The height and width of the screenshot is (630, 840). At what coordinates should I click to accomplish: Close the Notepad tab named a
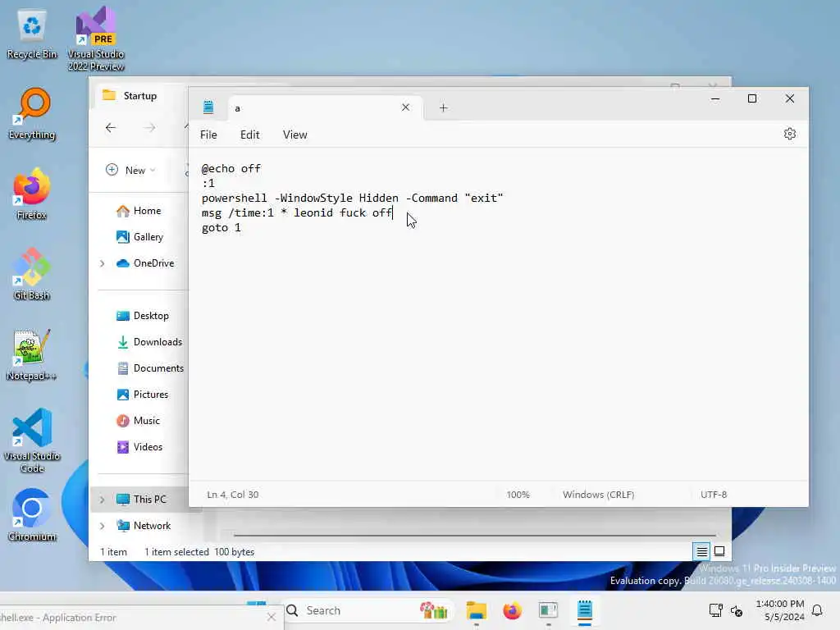click(405, 107)
